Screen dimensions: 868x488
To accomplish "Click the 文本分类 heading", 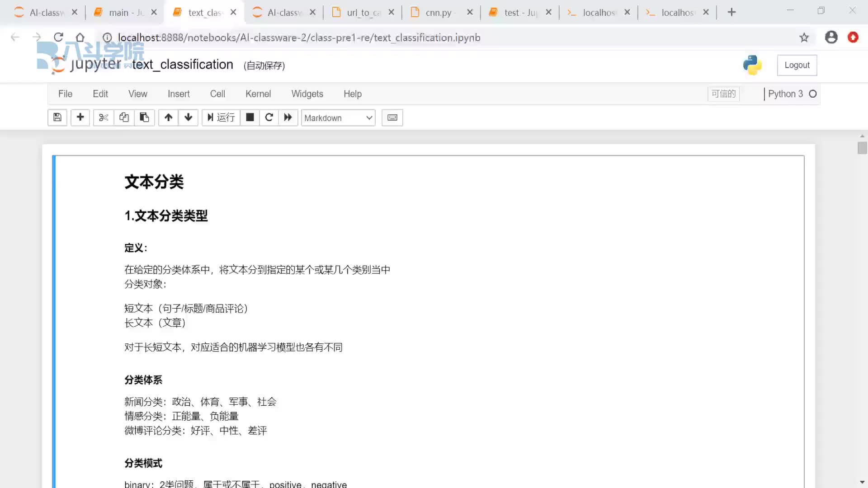I will [x=154, y=182].
